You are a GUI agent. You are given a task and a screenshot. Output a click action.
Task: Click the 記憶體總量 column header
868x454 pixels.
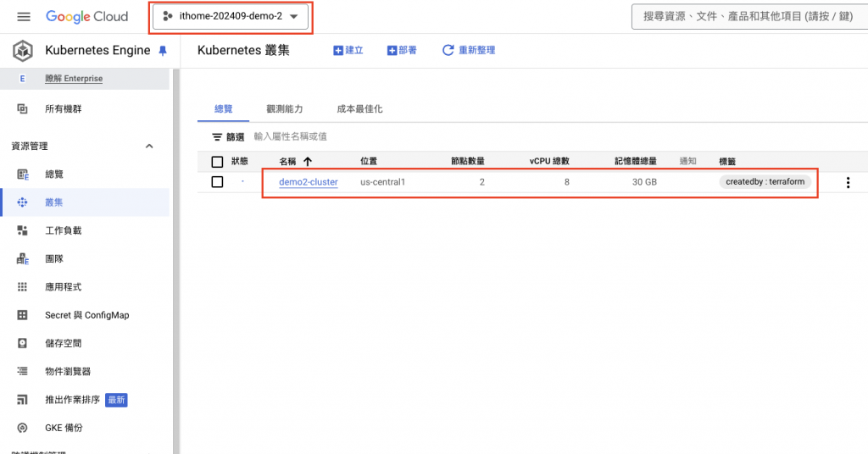[x=636, y=161]
